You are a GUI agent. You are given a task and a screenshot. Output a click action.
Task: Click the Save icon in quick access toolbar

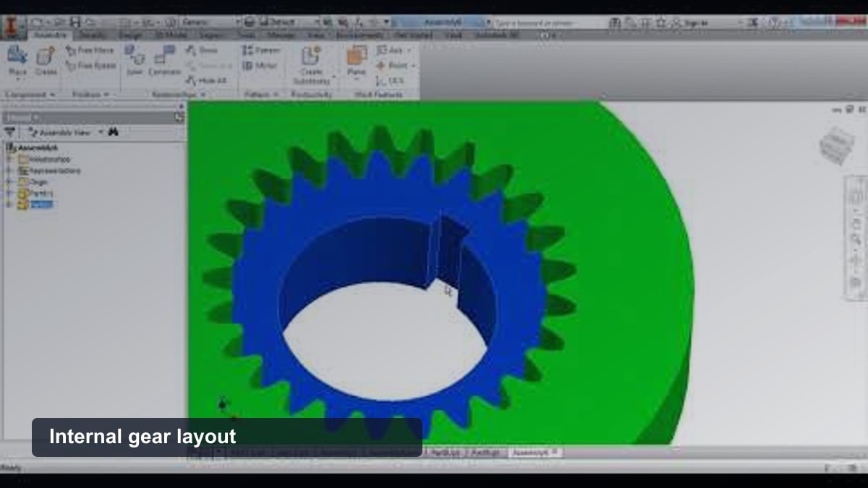tap(75, 22)
